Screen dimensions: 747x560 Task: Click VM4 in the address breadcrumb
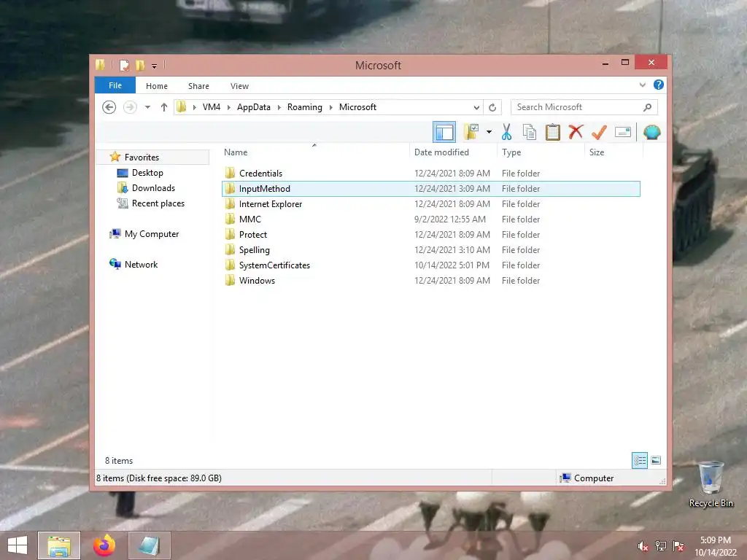pyautogui.click(x=212, y=107)
